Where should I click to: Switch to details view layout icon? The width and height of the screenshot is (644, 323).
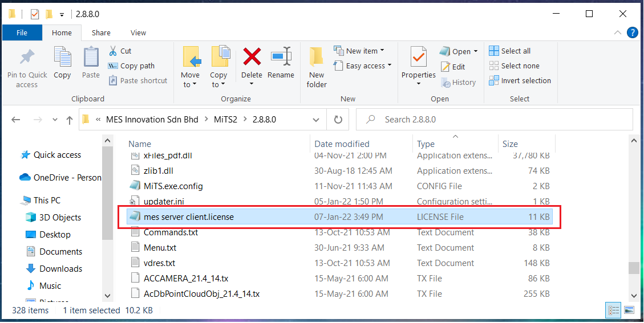pyautogui.click(x=613, y=310)
